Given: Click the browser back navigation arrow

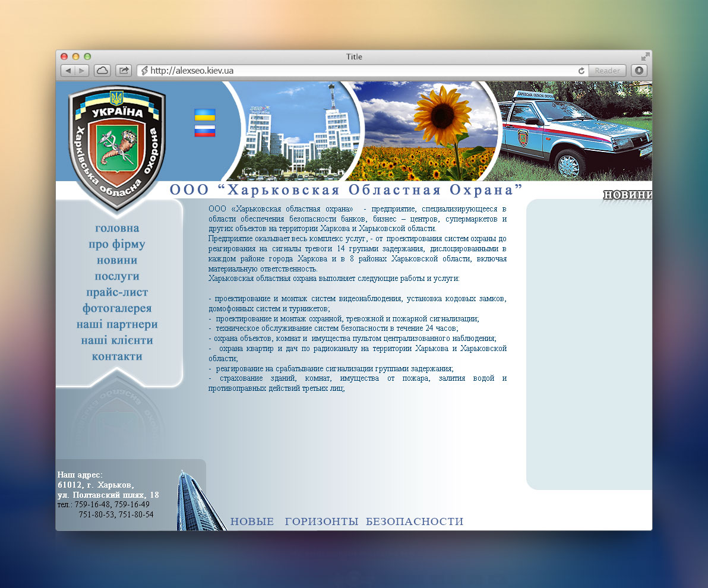Looking at the screenshot, I should click(67, 70).
